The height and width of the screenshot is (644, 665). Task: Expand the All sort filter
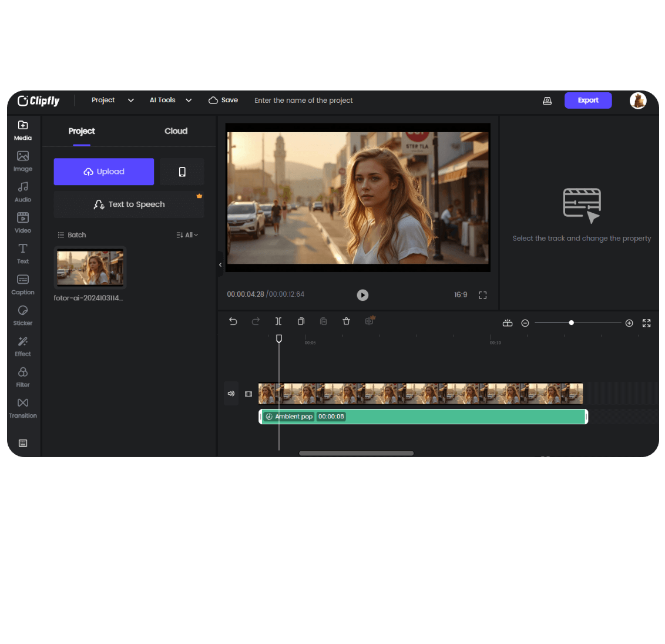[x=187, y=234]
